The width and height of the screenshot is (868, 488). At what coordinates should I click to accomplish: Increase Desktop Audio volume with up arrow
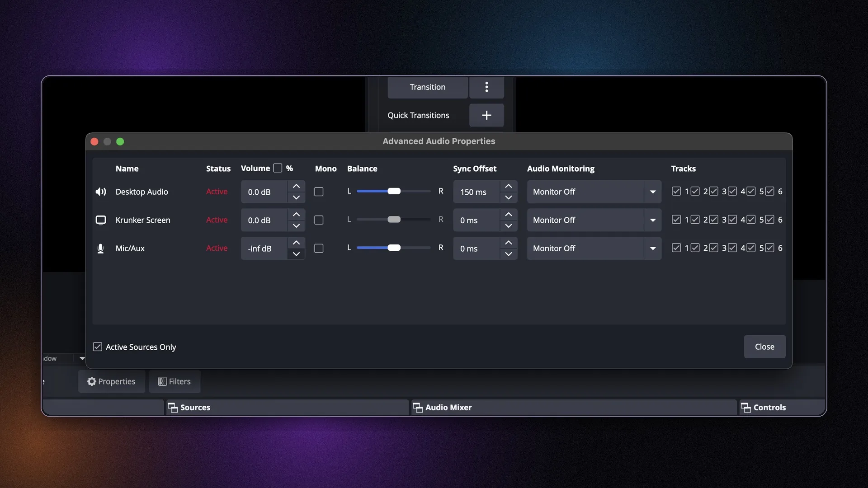point(296,186)
